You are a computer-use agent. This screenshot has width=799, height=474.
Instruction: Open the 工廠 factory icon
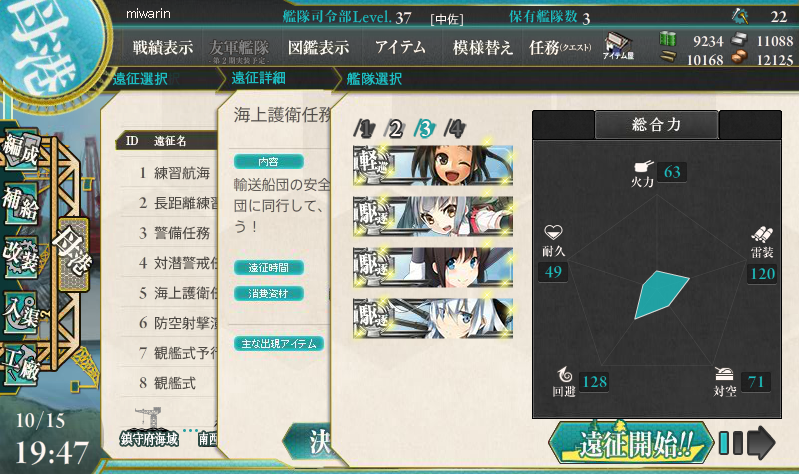click(21, 363)
